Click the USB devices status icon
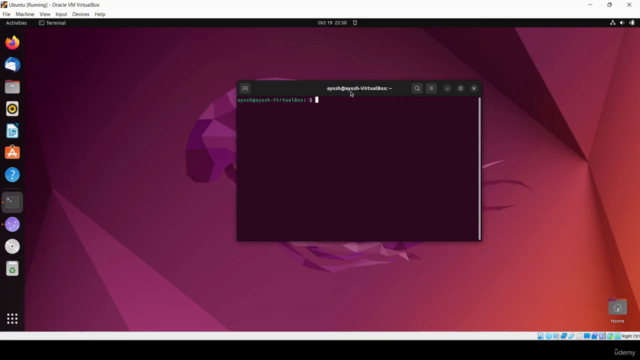The image size is (640, 360). tap(571, 336)
